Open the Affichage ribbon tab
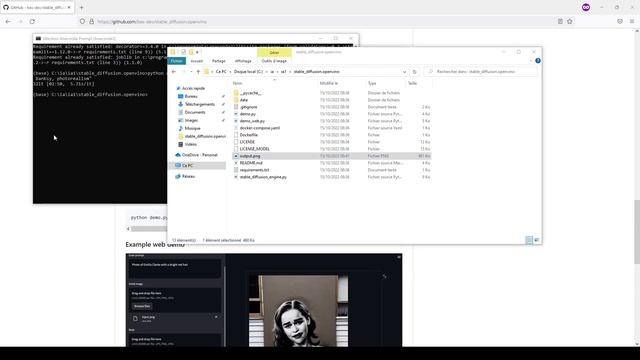This screenshot has width=640, height=360. click(243, 61)
